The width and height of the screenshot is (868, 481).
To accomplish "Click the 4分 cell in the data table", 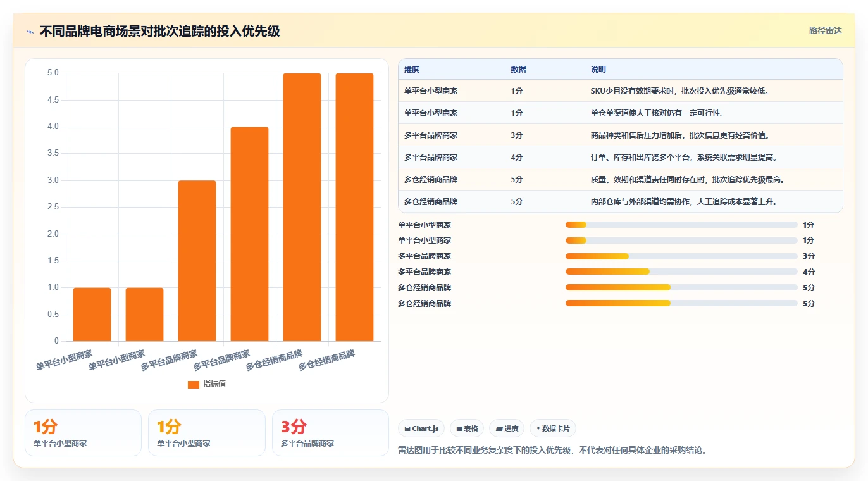I will click(x=517, y=158).
